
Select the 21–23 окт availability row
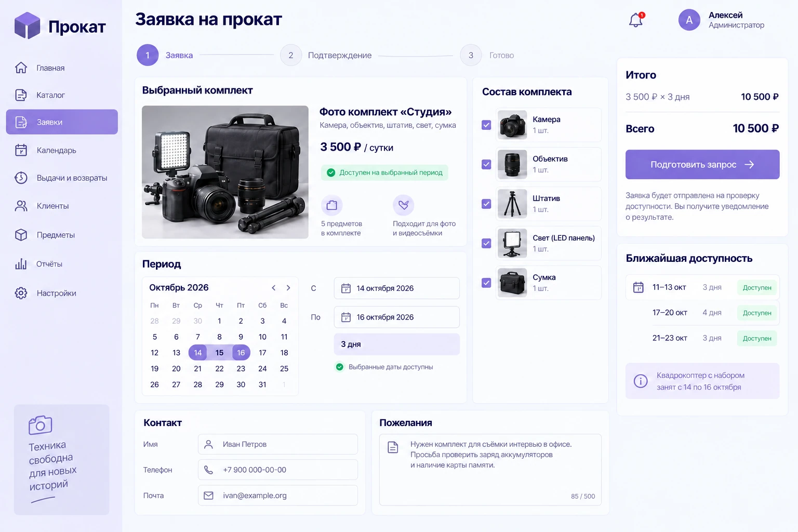coord(702,338)
